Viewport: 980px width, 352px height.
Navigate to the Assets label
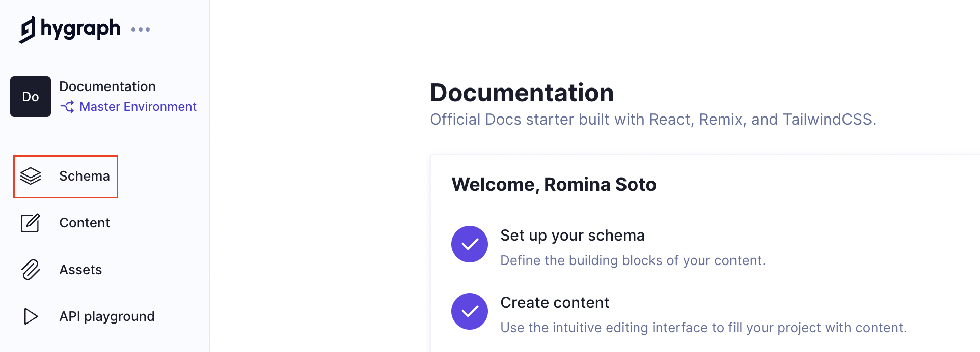pyautogui.click(x=80, y=270)
